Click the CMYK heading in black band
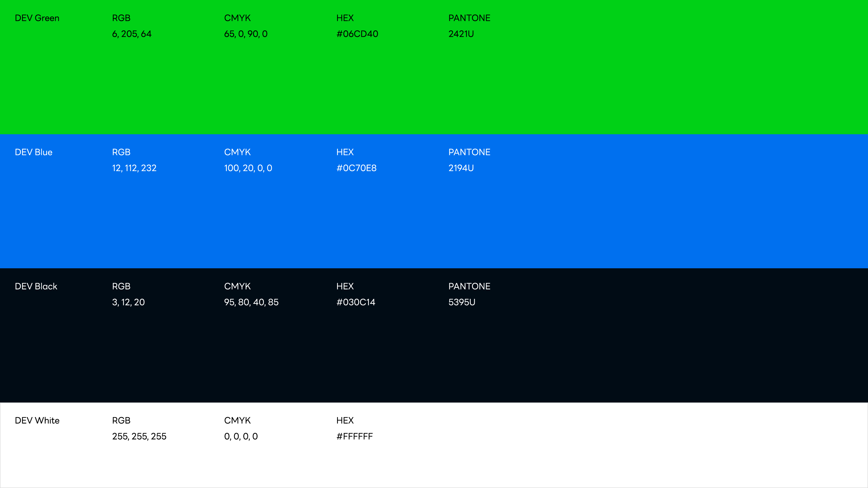Screen dimensions: 868x488 tap(237, 286)
